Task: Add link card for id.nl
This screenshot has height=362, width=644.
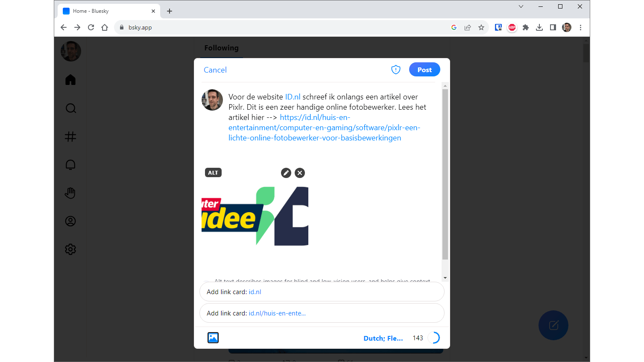Action: tap(322, 292)
